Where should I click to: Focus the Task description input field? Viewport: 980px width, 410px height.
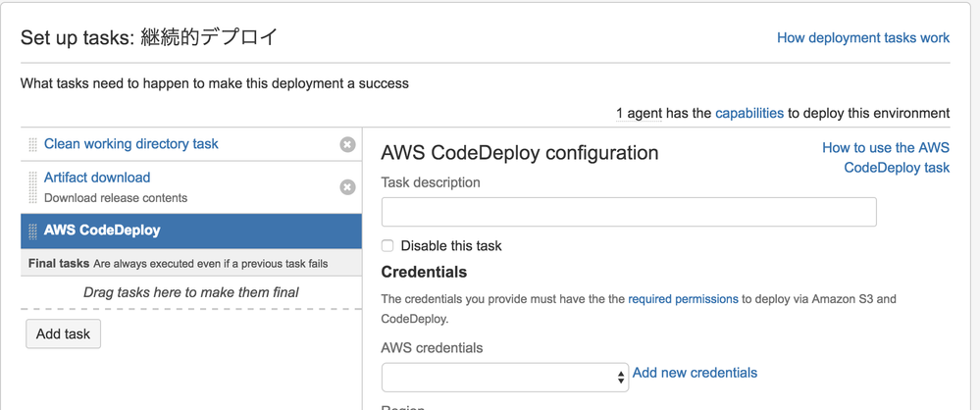point(629,212)
